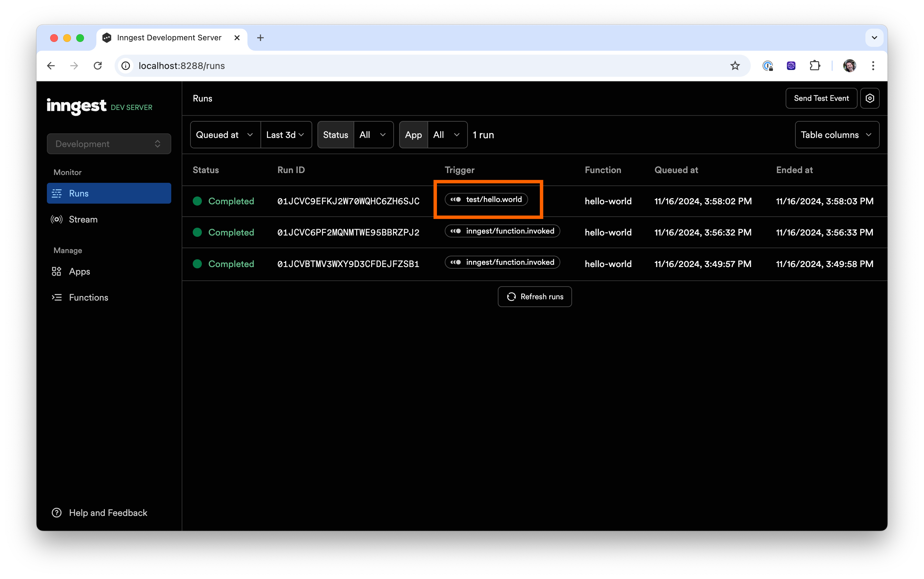Click the Refresh runs button
924x579 pixels.
tap(534, 296)
